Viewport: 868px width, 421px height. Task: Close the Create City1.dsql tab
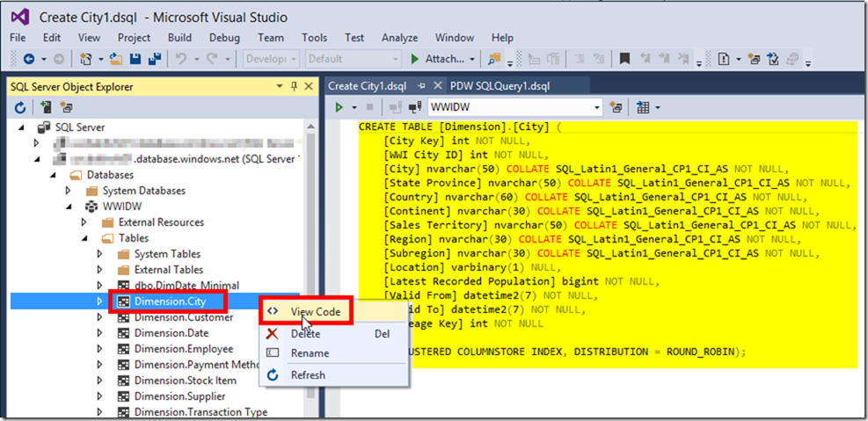tap(437, 86)
